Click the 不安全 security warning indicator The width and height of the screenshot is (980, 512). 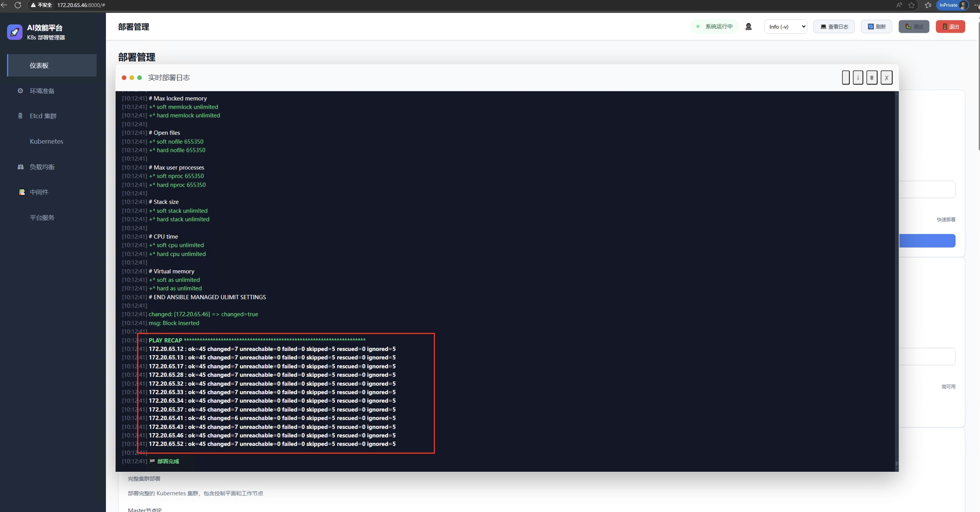pos(41,5)
